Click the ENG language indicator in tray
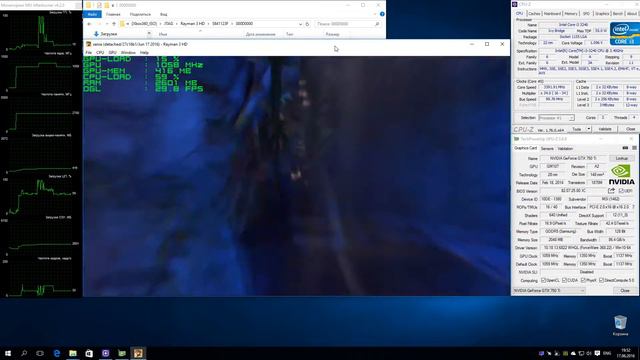640x360 pixels. click(x=607, y=353)
